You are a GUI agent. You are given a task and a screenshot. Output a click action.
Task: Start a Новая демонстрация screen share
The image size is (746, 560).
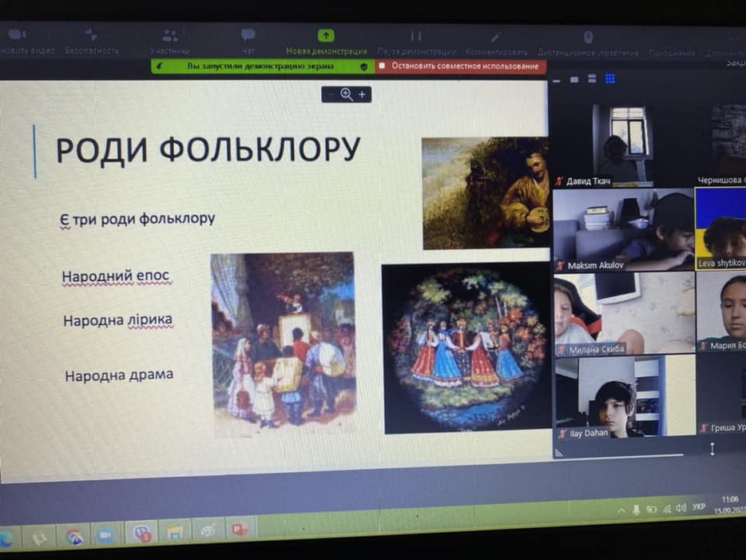327,42
